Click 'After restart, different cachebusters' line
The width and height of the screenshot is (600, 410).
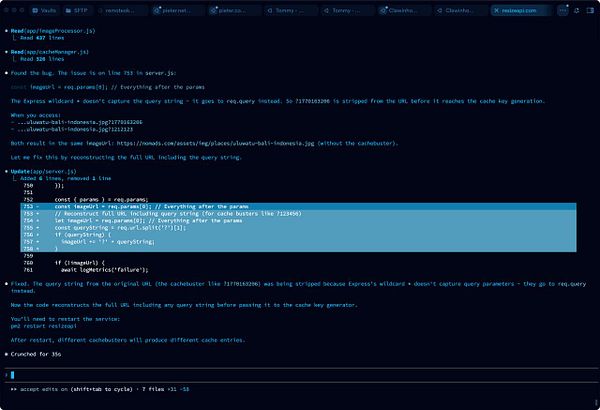[128, 340]
